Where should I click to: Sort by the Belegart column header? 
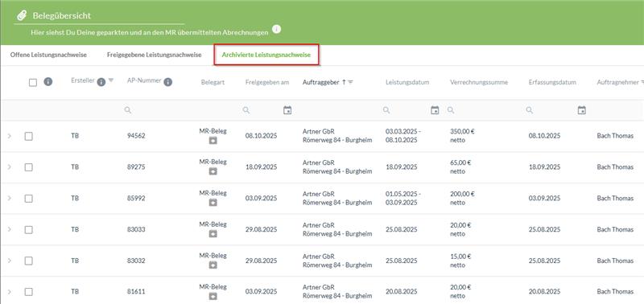pos(213,83)
